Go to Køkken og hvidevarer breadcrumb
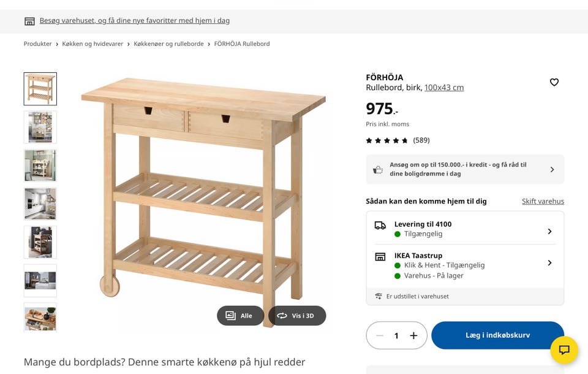 click(92, 44)
